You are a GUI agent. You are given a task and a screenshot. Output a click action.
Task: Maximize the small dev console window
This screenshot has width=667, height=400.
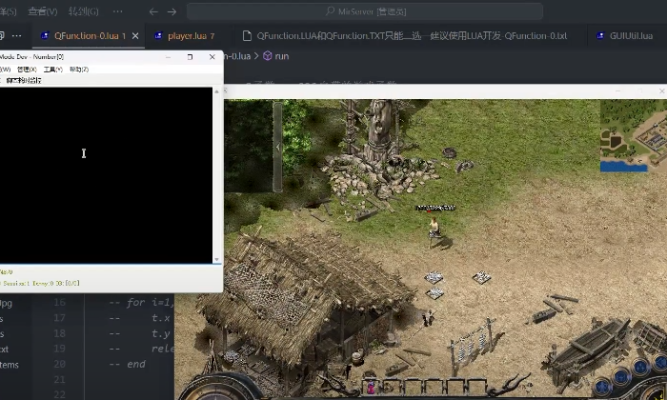[190, 57]
